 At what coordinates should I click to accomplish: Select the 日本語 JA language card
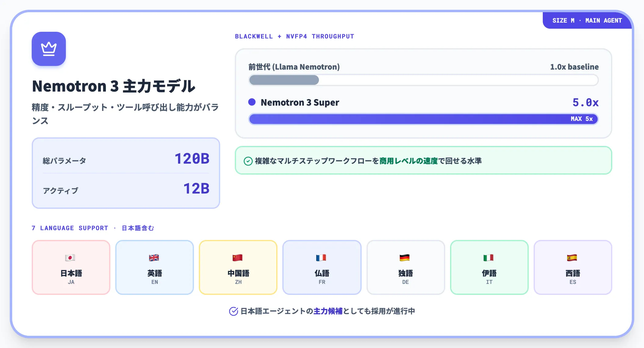[71, 267]
